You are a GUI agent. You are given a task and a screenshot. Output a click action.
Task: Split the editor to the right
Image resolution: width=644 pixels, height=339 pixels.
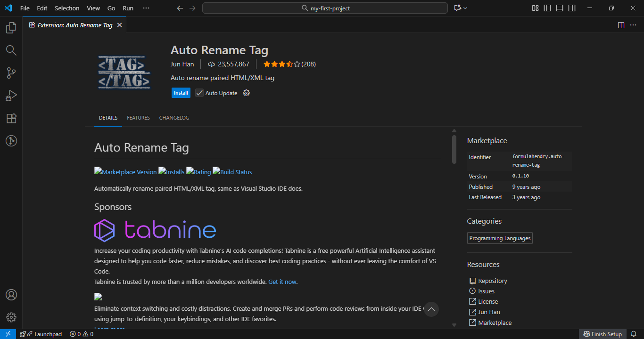click(x=621, y=25)
